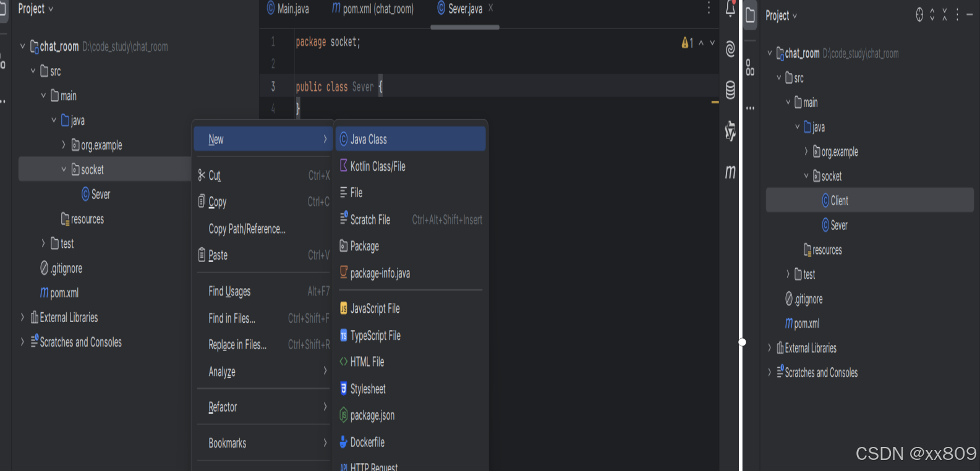This screenshot has width=980, height=471.
Task: Select Find in Files... menu entry
Action: coord(262,318)
